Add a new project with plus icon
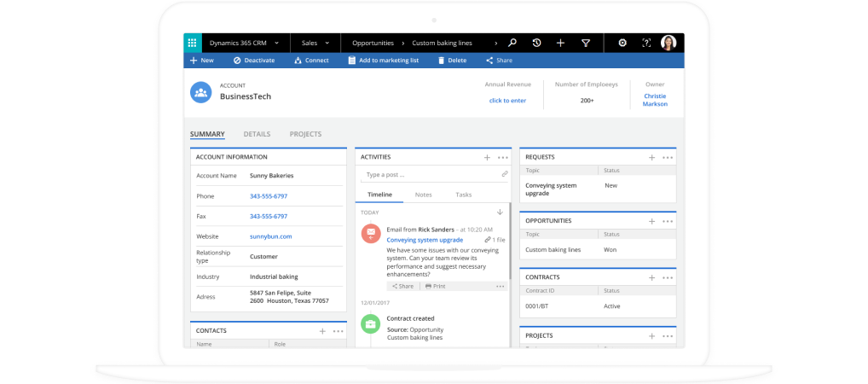The height and width of the screenshot is (384, 868). (652, 336)
